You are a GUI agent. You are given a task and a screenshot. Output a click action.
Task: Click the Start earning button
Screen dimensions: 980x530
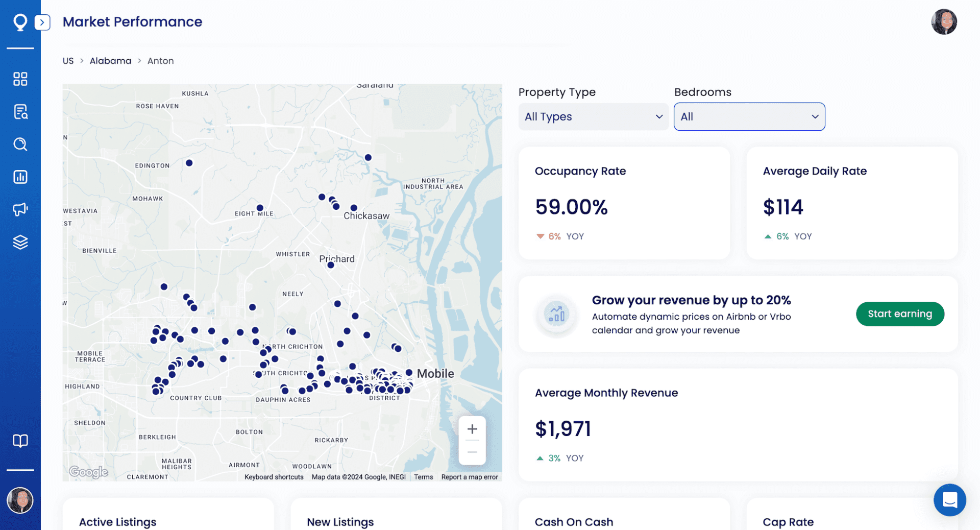point(900,314)
